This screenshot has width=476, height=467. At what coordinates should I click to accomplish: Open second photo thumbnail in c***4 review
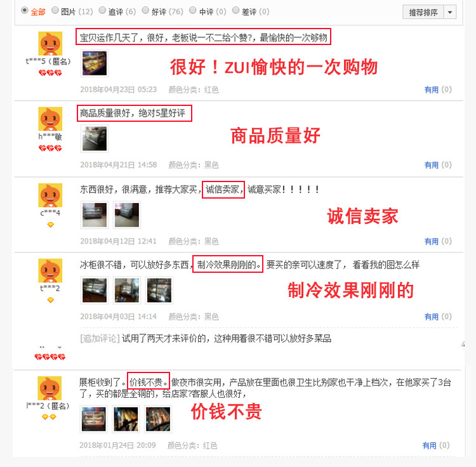pyautogui.click(x=127, y=215)
